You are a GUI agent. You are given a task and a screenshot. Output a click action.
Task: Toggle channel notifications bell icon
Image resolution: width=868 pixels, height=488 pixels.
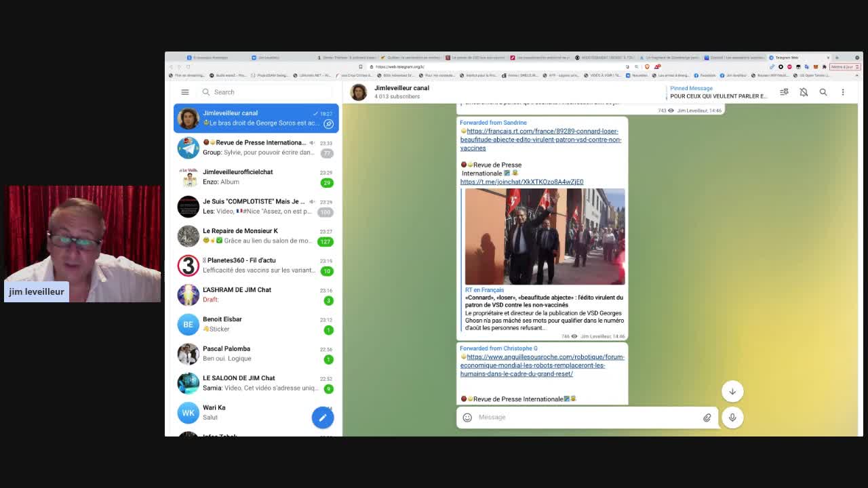pos(804,92)
